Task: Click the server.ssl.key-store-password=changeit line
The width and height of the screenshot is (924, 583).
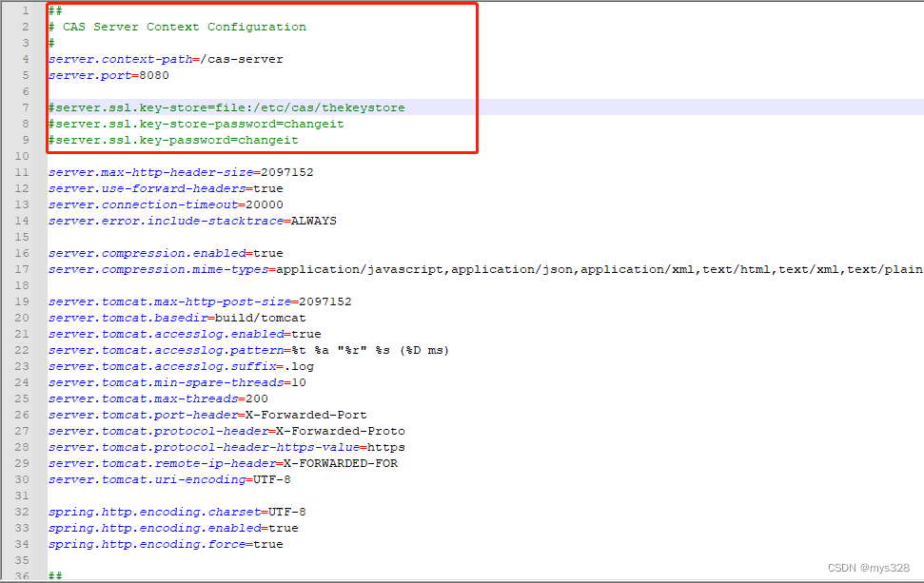Action: 196,124
